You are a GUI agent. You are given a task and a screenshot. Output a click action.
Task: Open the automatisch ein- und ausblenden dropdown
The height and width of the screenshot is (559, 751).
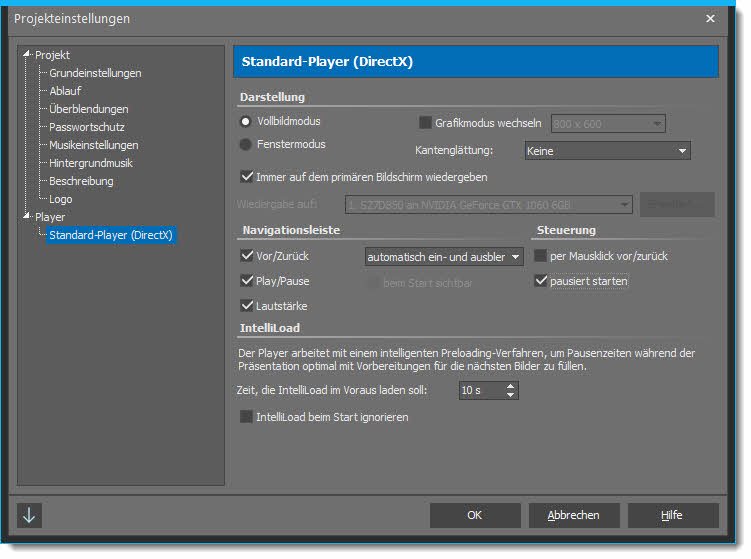click(x=443, y=257)
